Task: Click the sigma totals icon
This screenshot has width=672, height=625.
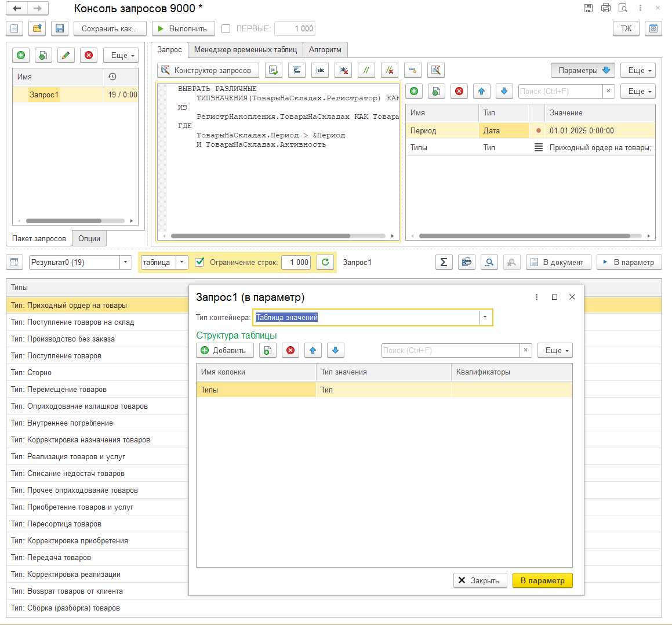Action: pos(444,263)
